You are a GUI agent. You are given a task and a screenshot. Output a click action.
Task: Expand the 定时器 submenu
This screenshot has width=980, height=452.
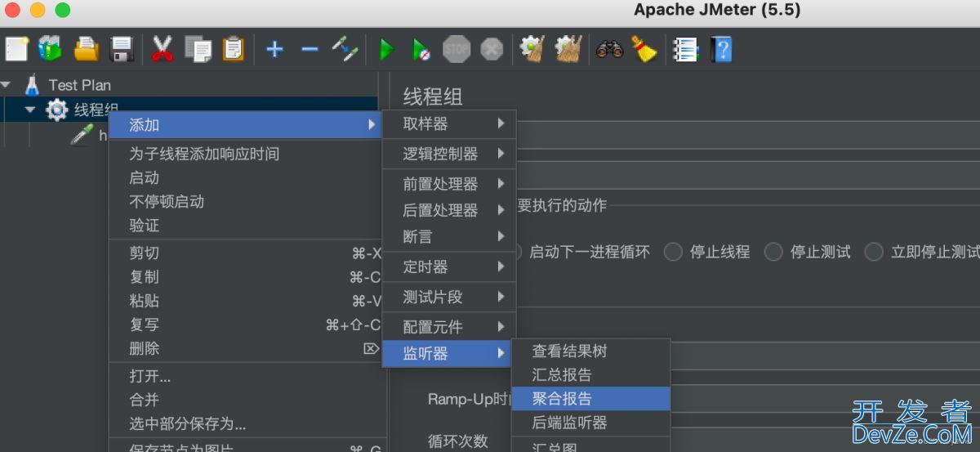[449, 266]
